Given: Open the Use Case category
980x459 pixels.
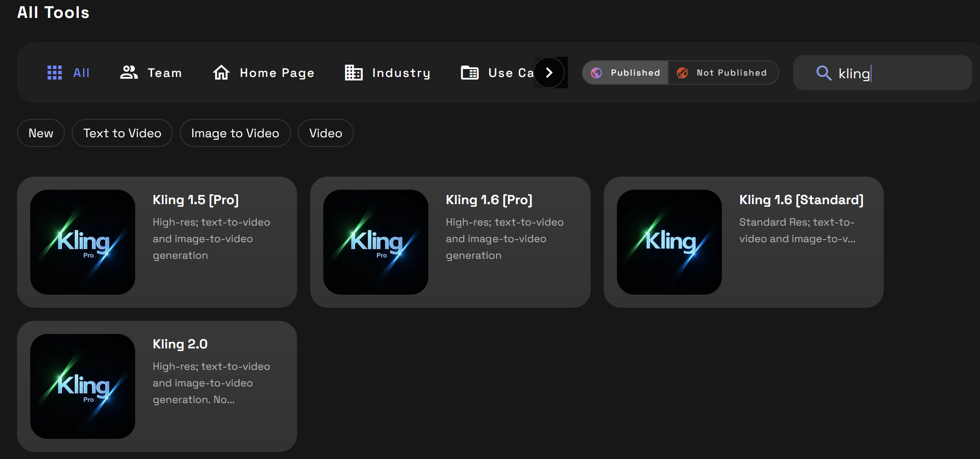Looking at the screenshot, I should pyautogui.click(x=497, y=73).
